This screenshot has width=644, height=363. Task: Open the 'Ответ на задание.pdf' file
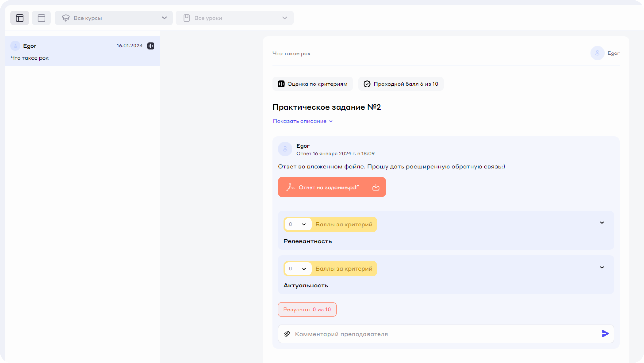coord(328,187)
